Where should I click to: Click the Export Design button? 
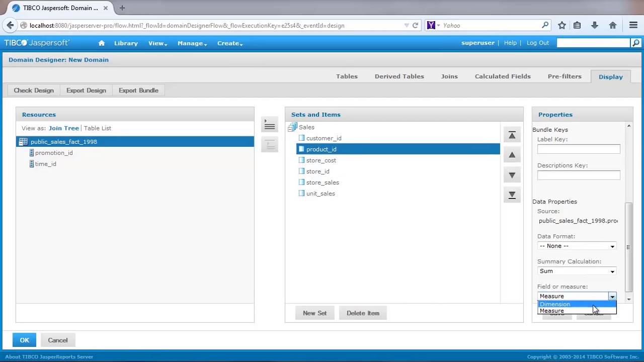click(86, 90)
